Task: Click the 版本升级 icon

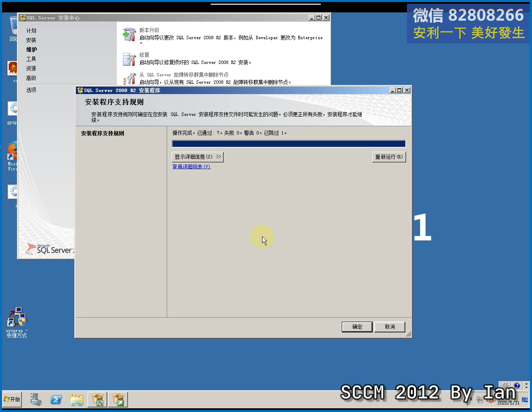Action: click(x=129, y=35)
